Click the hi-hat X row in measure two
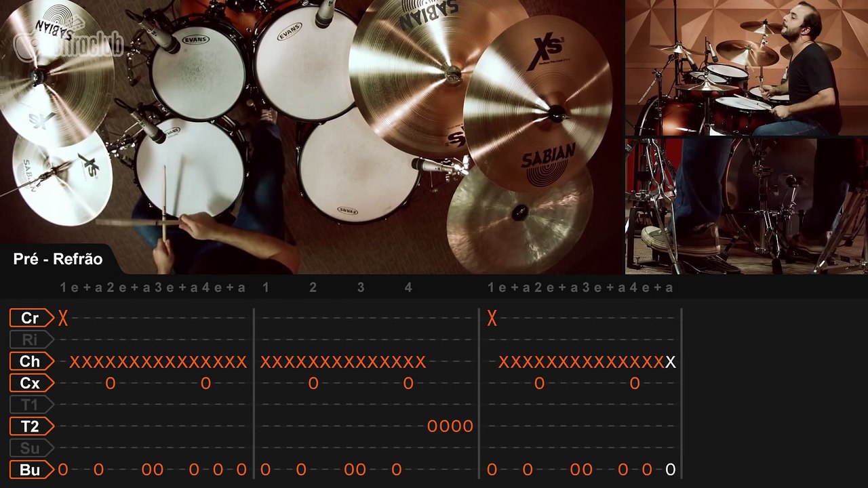868x488 pixels. point(343,362)
